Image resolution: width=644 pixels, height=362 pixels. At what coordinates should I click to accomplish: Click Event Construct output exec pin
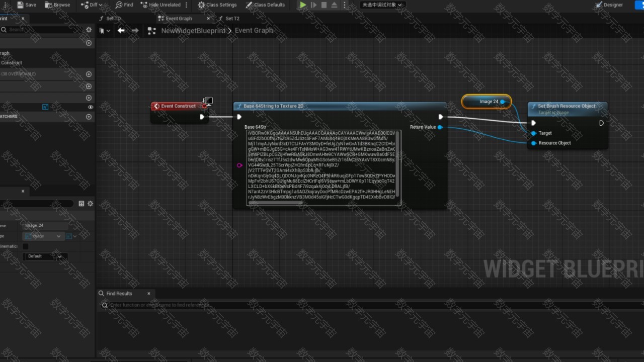tap(201, 117)
